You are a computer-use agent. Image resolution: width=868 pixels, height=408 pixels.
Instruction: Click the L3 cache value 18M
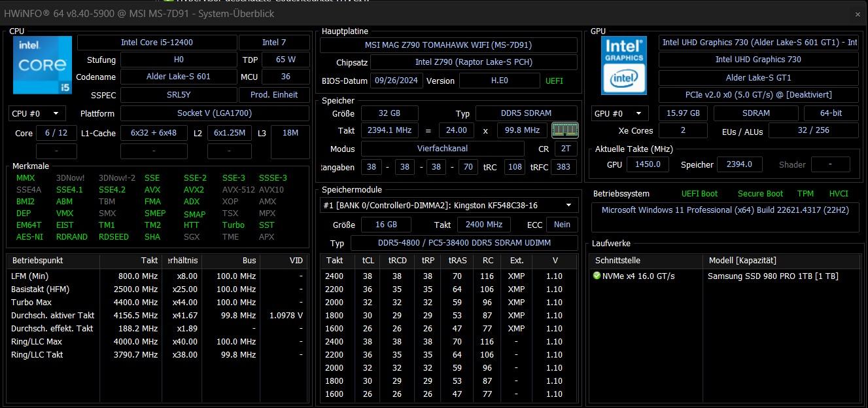290,133
